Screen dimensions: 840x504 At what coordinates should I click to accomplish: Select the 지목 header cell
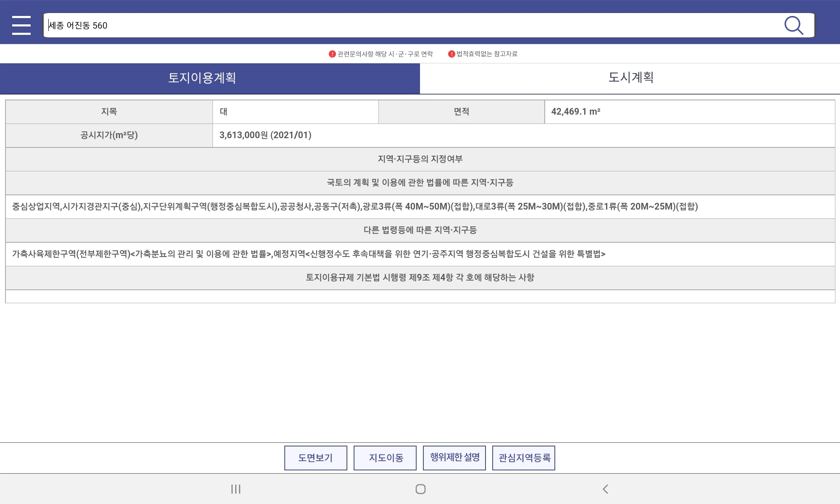(x=109, y=112)
